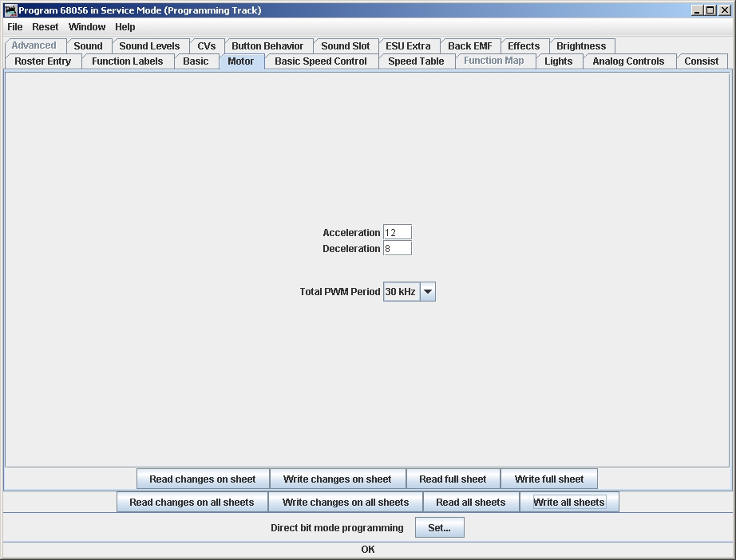Click Set... programming mode button
This screenshot has width=736, height=560.
click(439, 527)
